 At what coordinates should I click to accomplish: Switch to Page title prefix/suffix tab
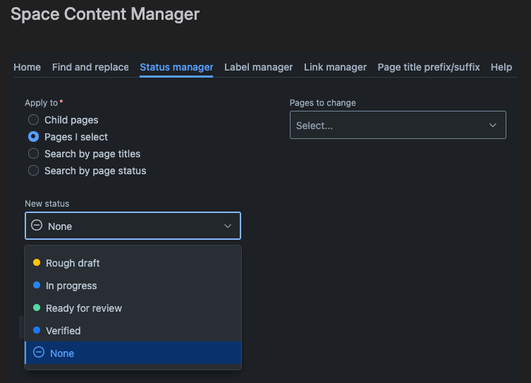pos(428,67)
